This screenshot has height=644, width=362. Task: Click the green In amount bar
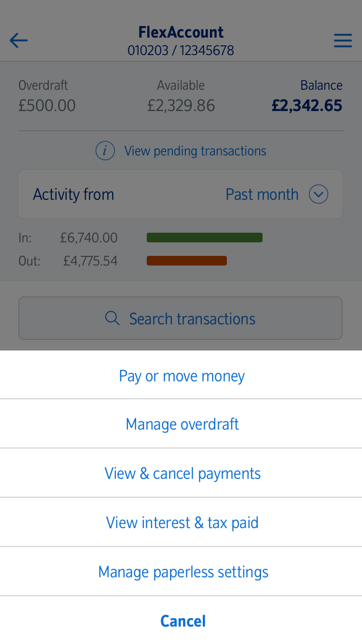(x=204, y=238)
